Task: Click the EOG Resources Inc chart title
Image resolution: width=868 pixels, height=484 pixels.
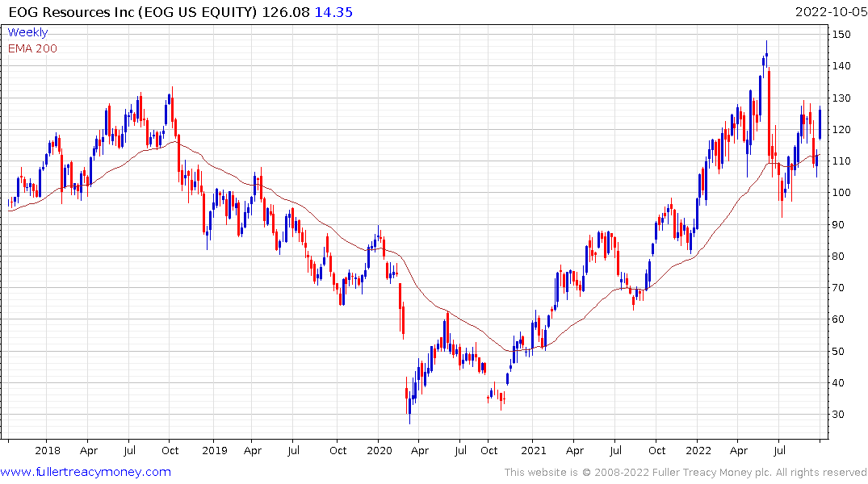Action: (x=133, y=12)
